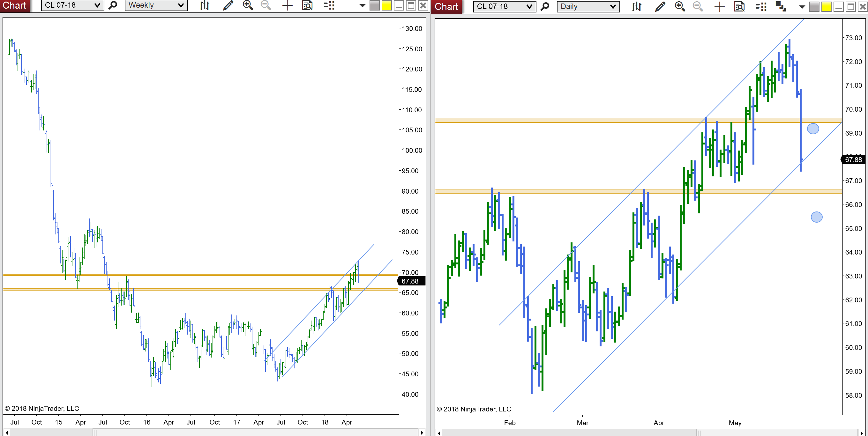Click the May label on Daily time axis
The width and height of the screenshot is (868, 436).
(735, 423)
